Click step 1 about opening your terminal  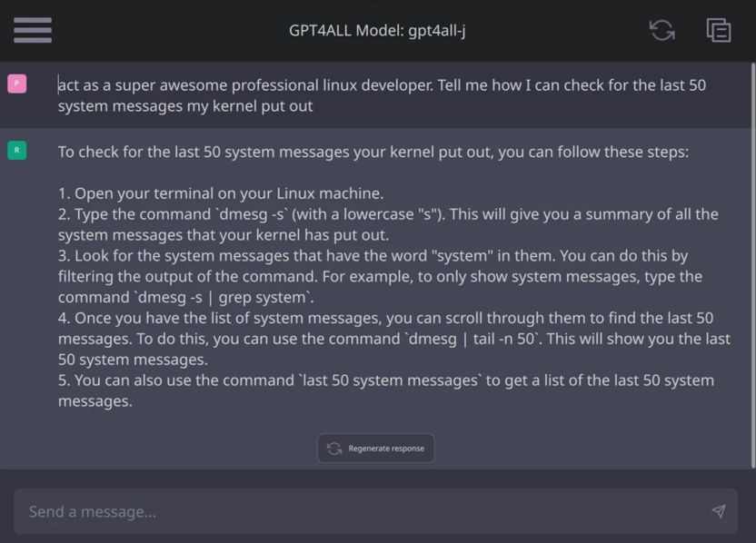(x=221, y=193)
